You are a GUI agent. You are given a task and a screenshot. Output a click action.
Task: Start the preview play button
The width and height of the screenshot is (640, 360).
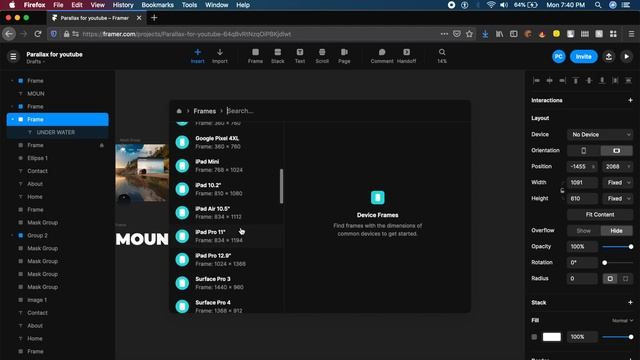pyautogui.click(x=627, y=56)
